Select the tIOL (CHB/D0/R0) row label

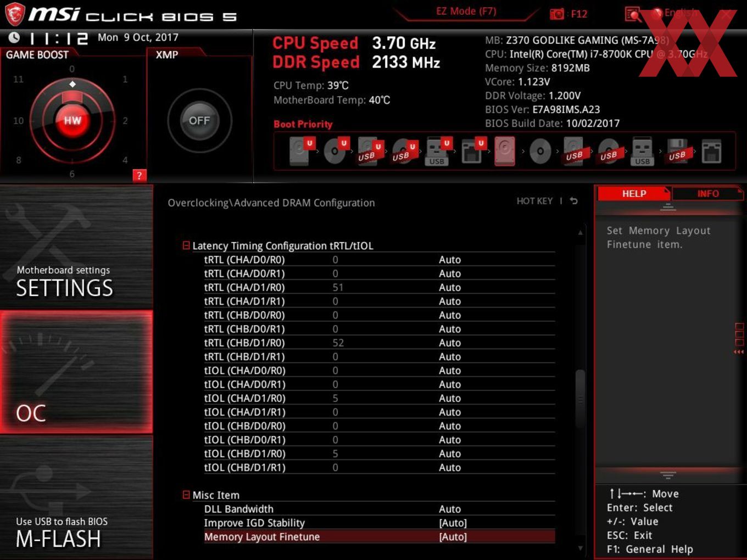click(x=245, y=426)
